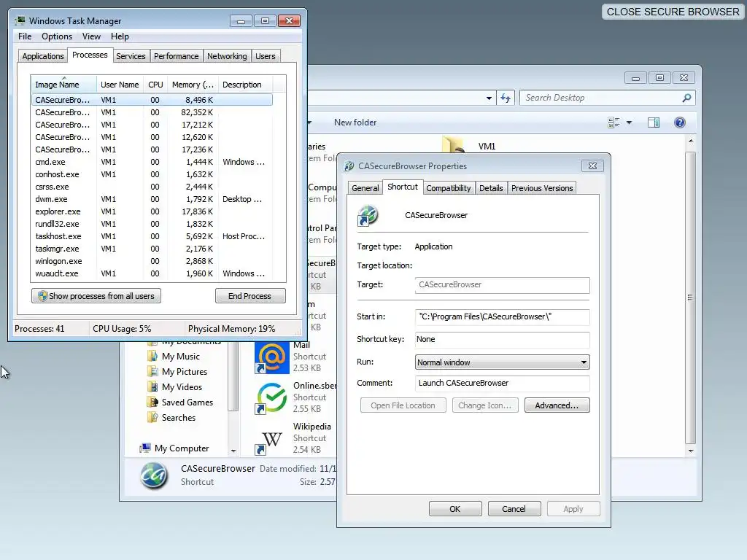Select the wuauclt.exe process row

tap(152, 273)
